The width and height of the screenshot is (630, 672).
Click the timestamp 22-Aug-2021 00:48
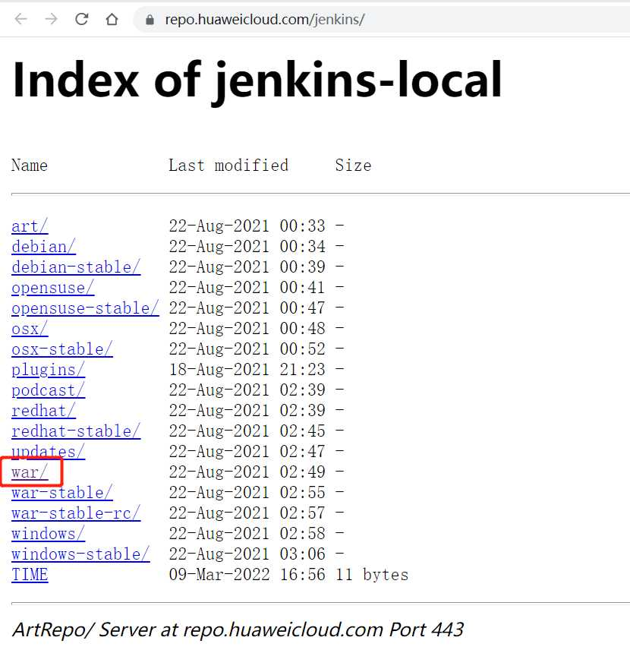point(247,329)
